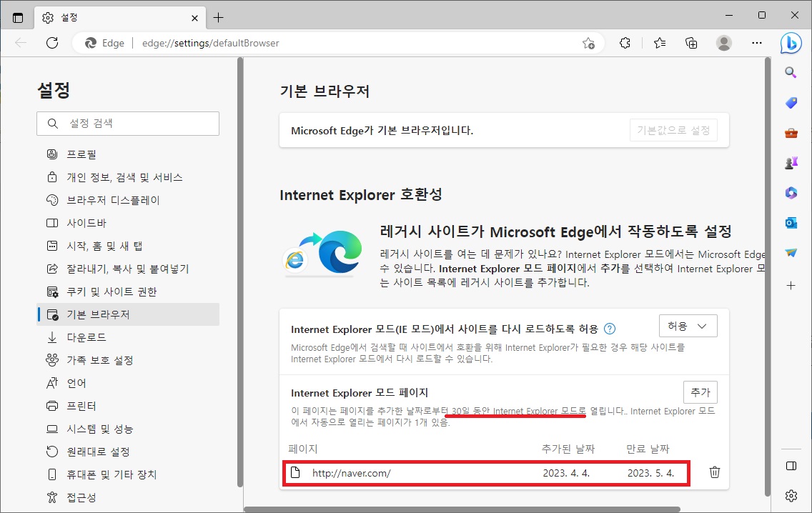Open the Favorites list icon
Viewport: 812px width, 513px height.
point(659,43)
